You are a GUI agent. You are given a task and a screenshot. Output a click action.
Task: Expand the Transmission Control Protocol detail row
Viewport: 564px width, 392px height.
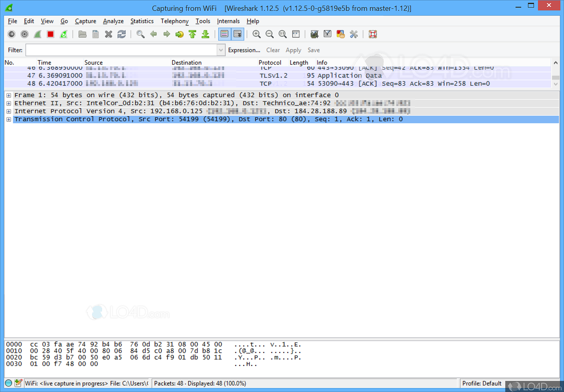[x=8, y=119]
